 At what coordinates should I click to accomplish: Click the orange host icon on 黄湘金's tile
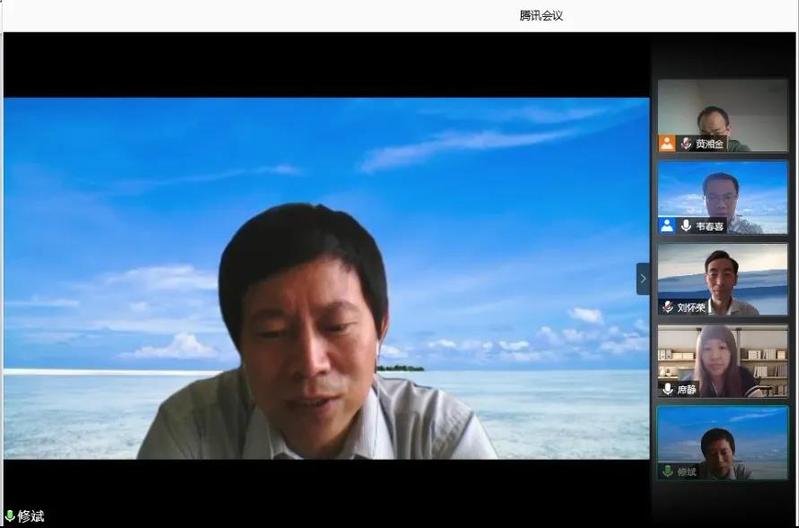[667, 143]
